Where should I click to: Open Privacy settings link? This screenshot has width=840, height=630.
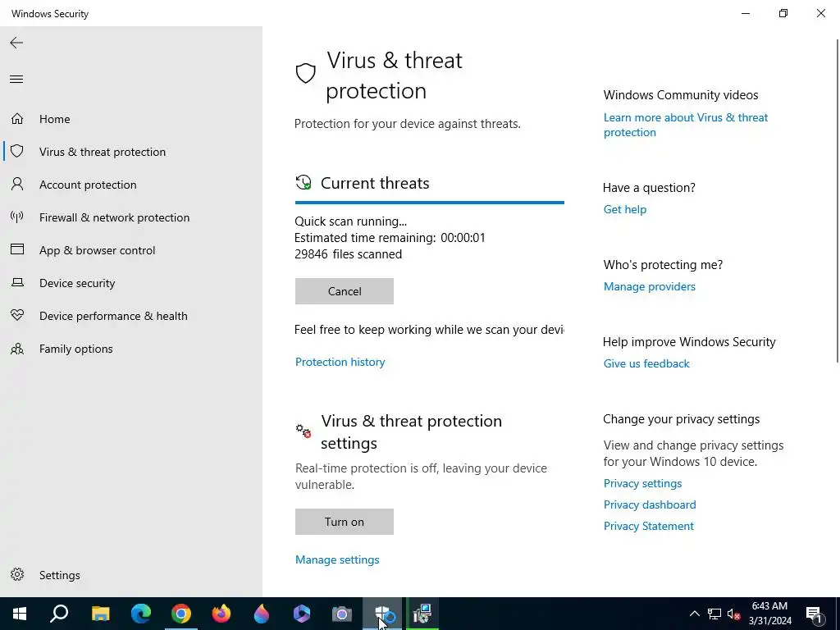click(x=642, y=483)
